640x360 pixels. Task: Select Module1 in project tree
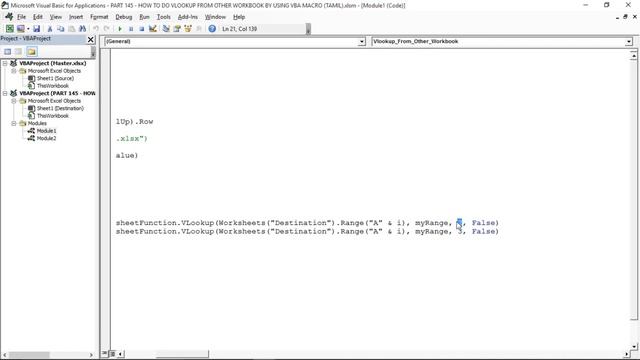pos(47,131)
